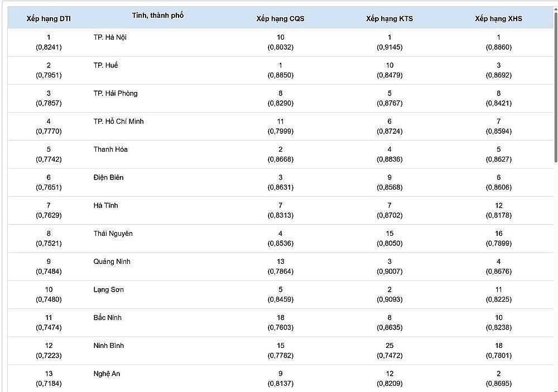Image resolution: width=558 pixels, height=392 pixels.
Task: Click the Nghệ An province name
Action: [107, 374]
